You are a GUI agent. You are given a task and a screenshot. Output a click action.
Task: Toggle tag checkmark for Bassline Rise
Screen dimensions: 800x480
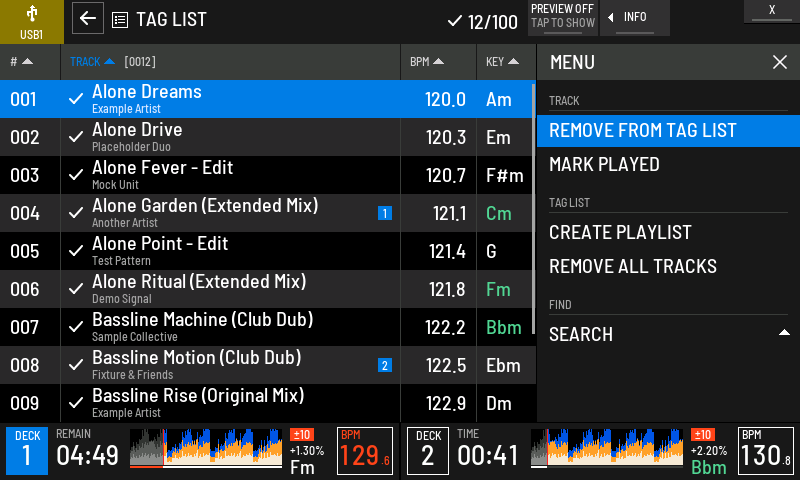pos(76,403)
